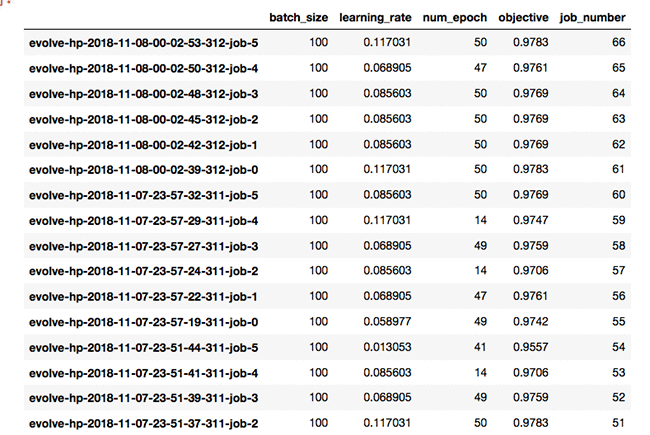Select row evolve-hp-2018-11-07-23-57-32-311-job-5
Viewport: 650px width, 435px height.
click(x=327, y=195)
